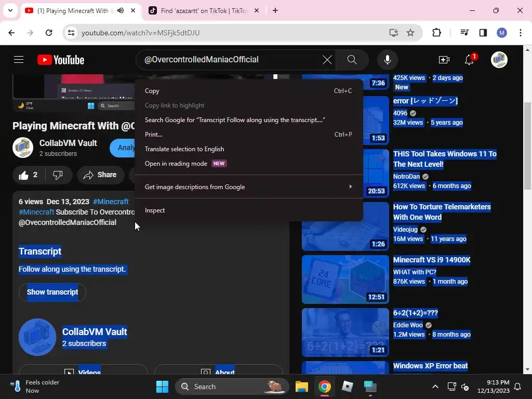Open THIS Tool Takes Windows 11 video title

click(x=445, y=159)
